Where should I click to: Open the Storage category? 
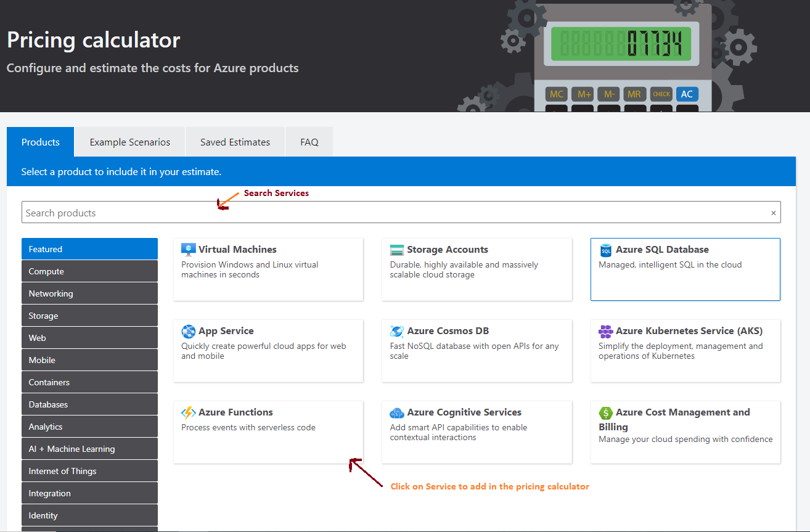[x=89, y=316]
